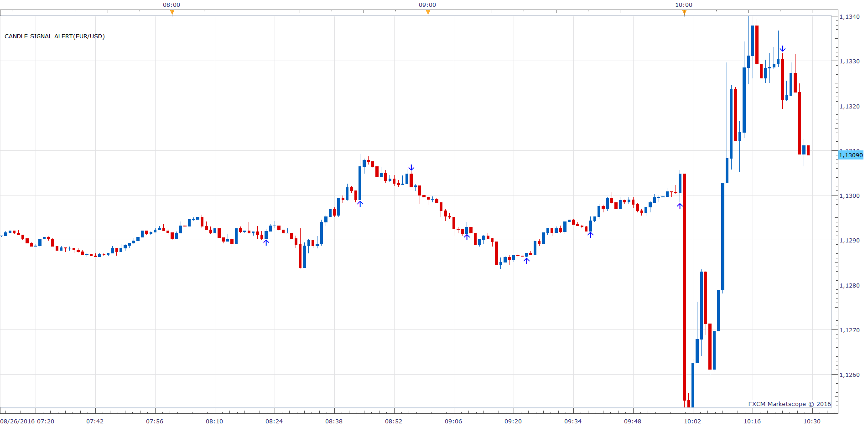Click the CANDLE SIGNAL ALERT(EUR/USD) indicator label

point(55,36)
